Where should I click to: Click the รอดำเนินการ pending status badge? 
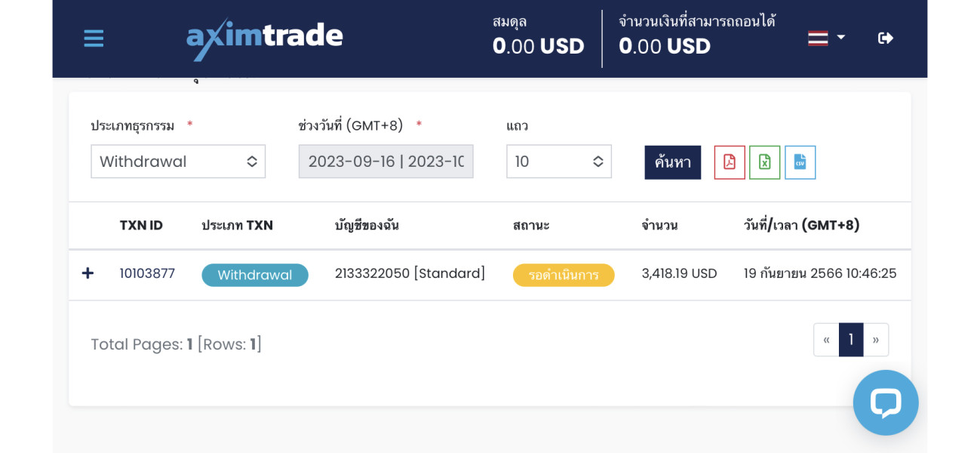[x=564, y=275]
